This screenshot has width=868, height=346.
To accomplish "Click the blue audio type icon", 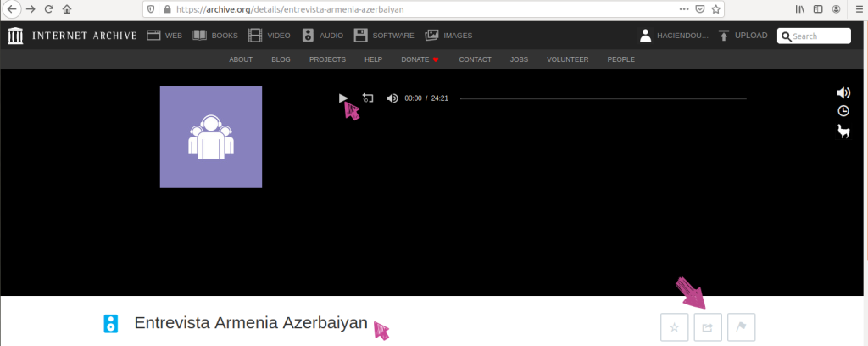I will 111,323.
